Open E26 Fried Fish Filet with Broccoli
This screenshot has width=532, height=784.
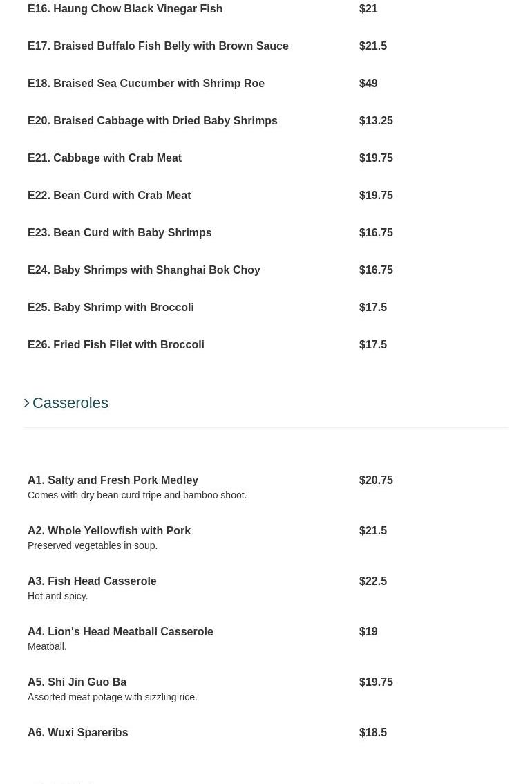pos(116,345)
